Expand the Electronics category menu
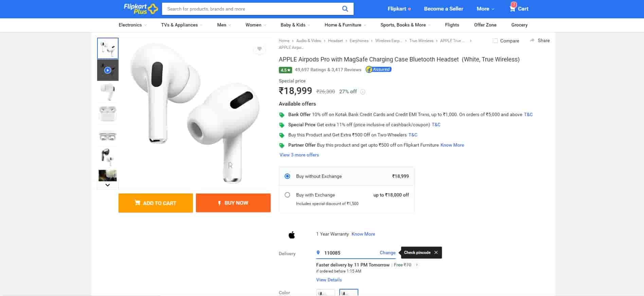Screen dimensions: 644x296 (x=132, y=25)
